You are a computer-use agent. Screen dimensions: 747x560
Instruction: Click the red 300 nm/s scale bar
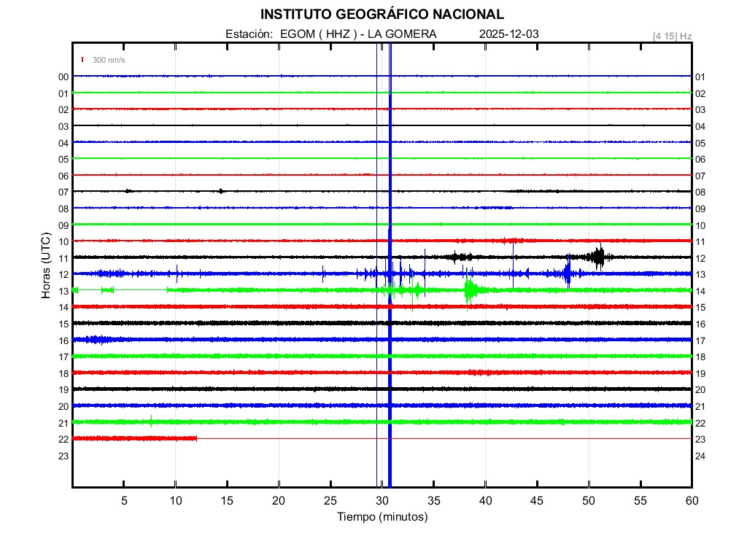click(x=83, y=60)
